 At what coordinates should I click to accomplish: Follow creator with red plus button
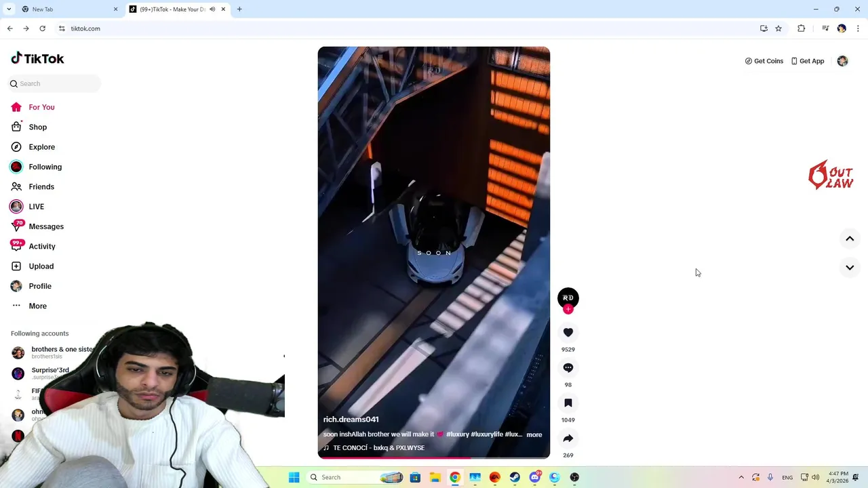(568, 309)
